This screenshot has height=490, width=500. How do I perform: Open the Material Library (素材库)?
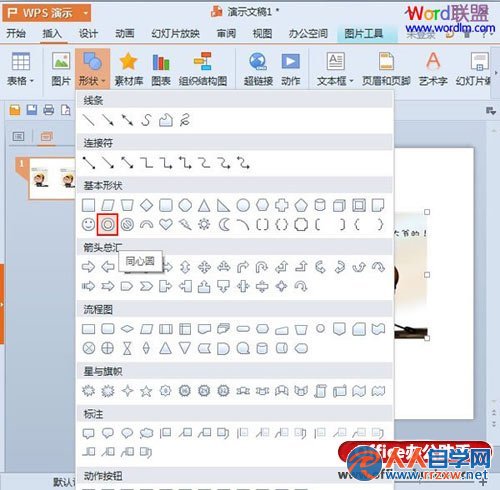click(x=128, y=69)
